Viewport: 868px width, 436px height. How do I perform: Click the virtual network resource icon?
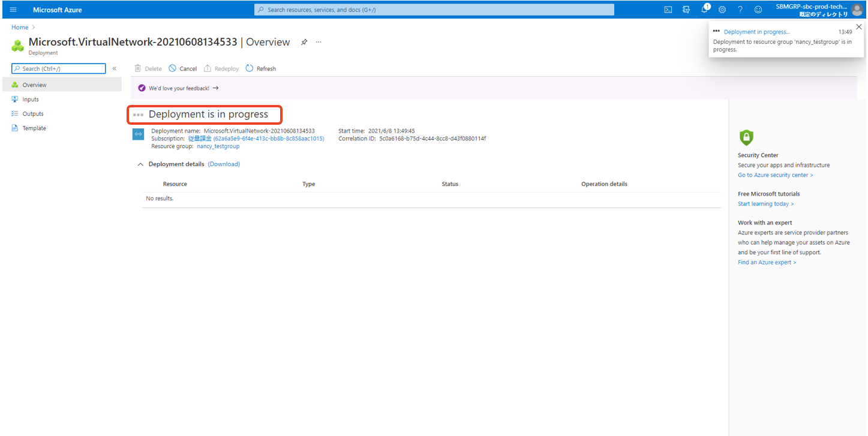click(138, 134)
